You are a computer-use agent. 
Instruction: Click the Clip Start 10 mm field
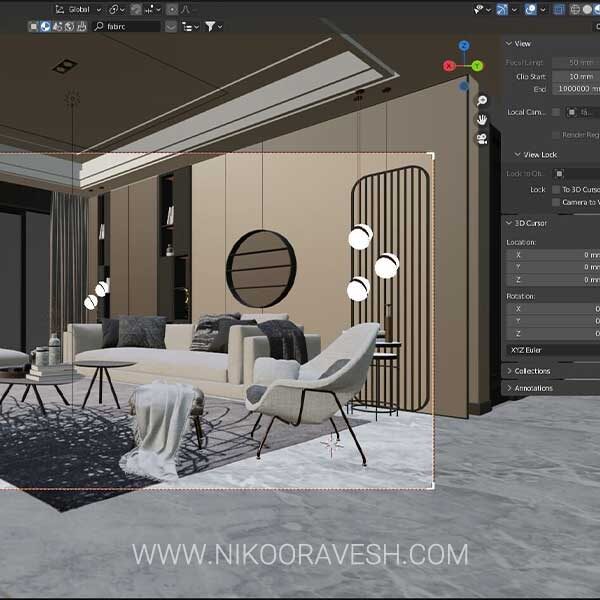[576, 77]
